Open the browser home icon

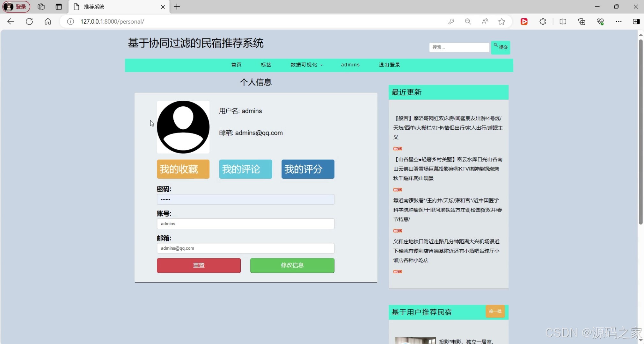[x=47, y=21]
